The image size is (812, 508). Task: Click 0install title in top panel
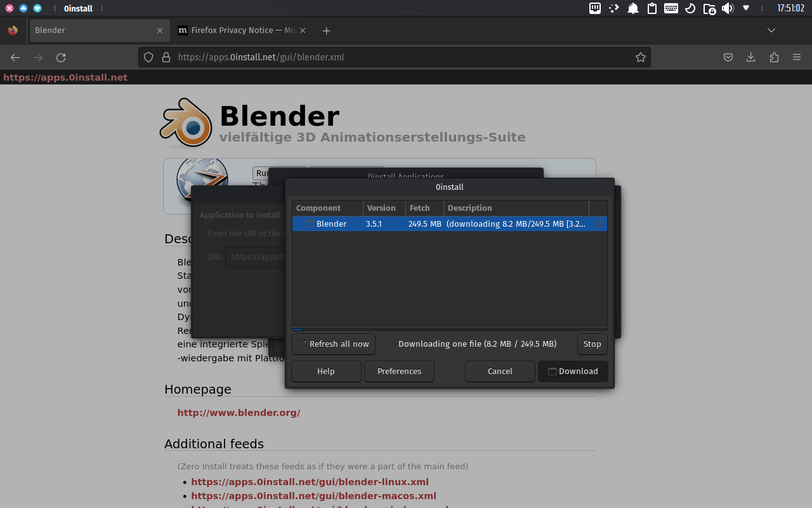click(x=78, y=8)
